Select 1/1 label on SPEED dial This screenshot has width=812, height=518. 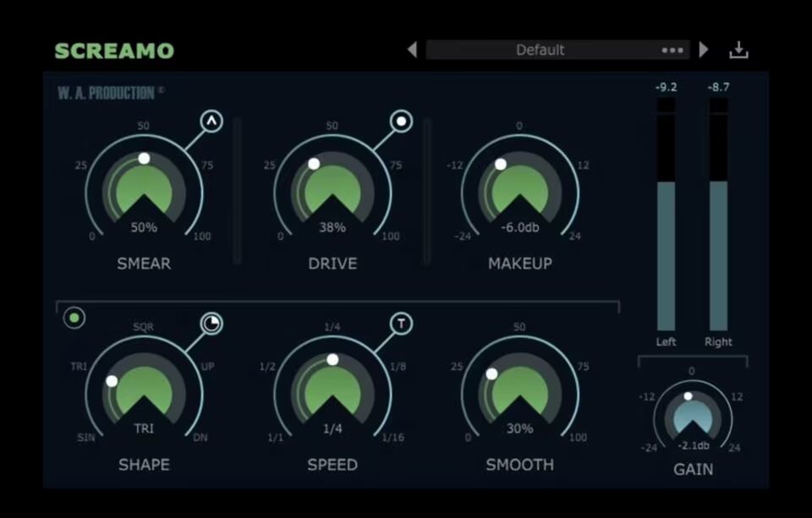click(x=275, y=437)
